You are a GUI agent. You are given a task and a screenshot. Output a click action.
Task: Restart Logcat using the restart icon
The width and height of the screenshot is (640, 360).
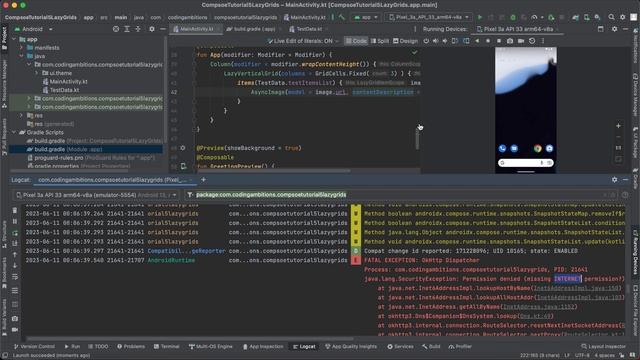click(x=15, y=233)
